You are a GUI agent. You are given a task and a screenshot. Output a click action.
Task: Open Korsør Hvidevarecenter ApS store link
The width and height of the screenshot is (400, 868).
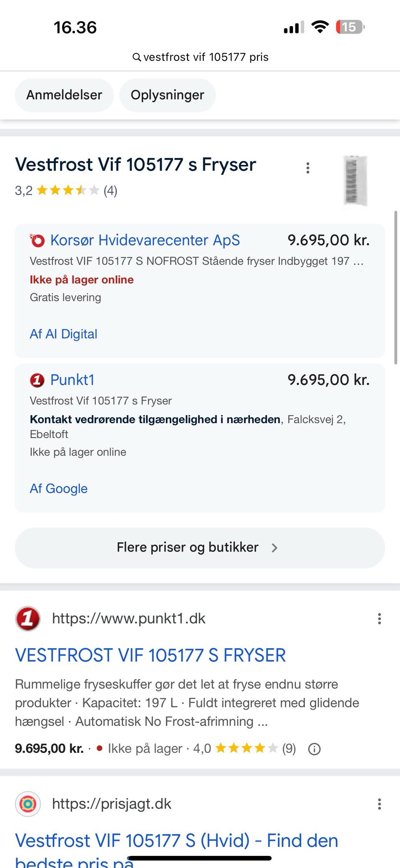coord(145,240)
